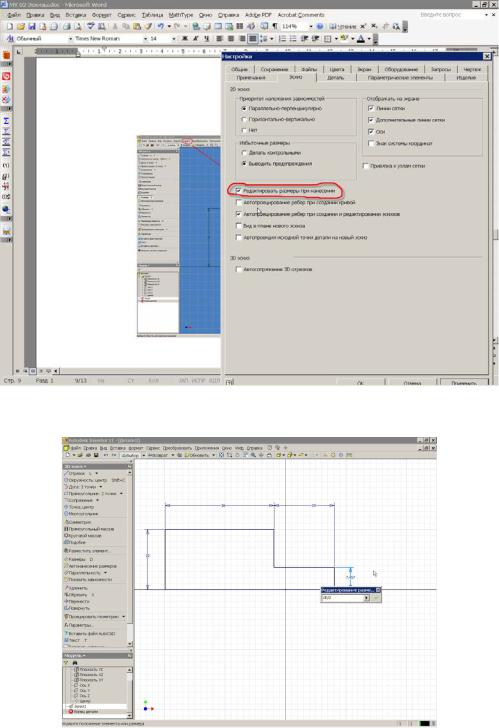This screenshot has height=728, width=499.
Task: Open the Таблица menu in Word
Action: coord(152,15)
